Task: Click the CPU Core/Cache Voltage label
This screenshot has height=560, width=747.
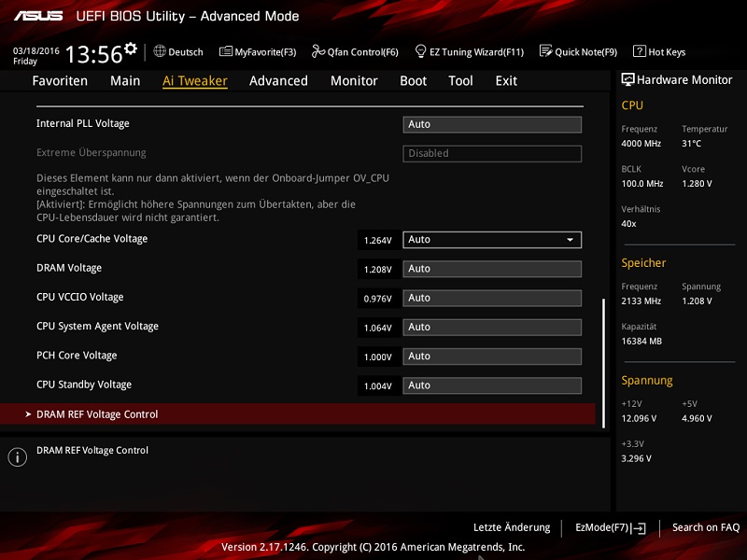Action: pos(92,239)
